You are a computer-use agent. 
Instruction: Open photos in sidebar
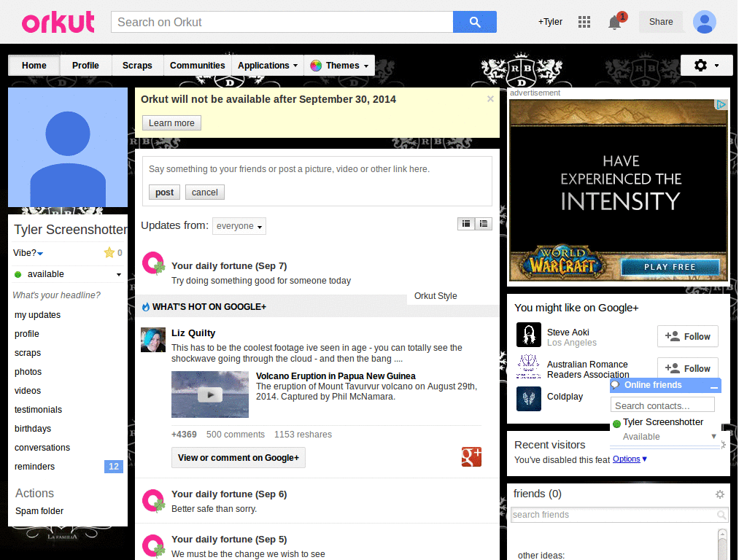point(28,372)
